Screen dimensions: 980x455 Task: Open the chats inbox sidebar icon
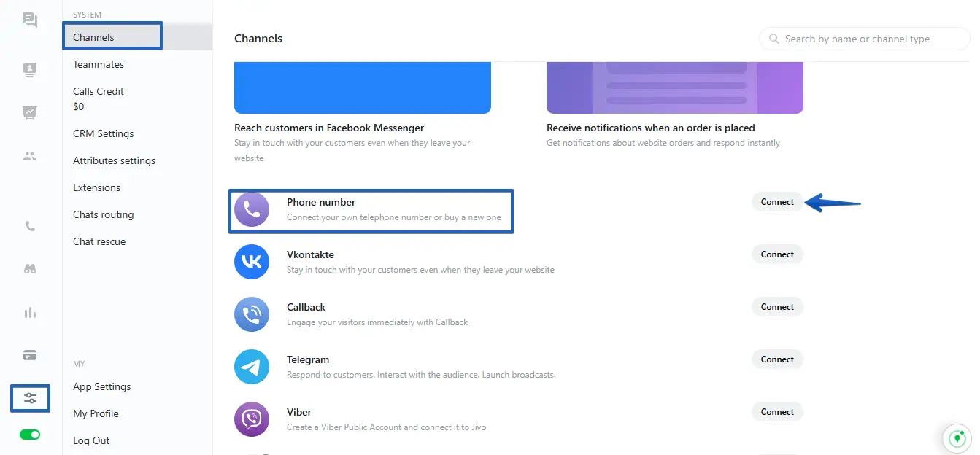(30, 20)
